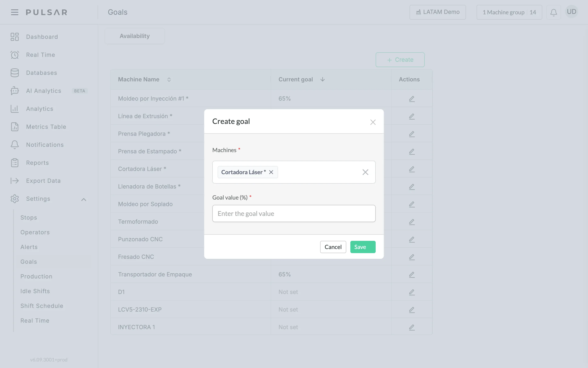588x368 pixels.
Task: Click the Punzonado CNC row name
Action: point(140,239)
